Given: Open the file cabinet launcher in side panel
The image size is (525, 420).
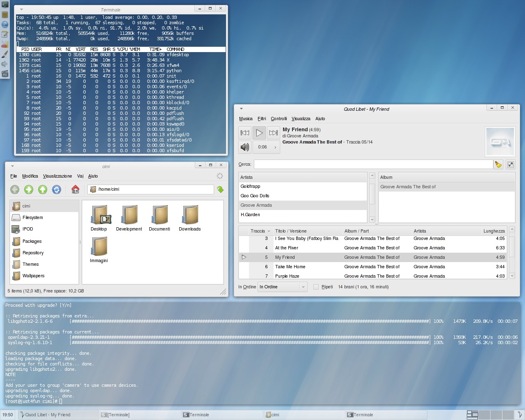Looking at the screenshot, I should (x=5, y=15).
